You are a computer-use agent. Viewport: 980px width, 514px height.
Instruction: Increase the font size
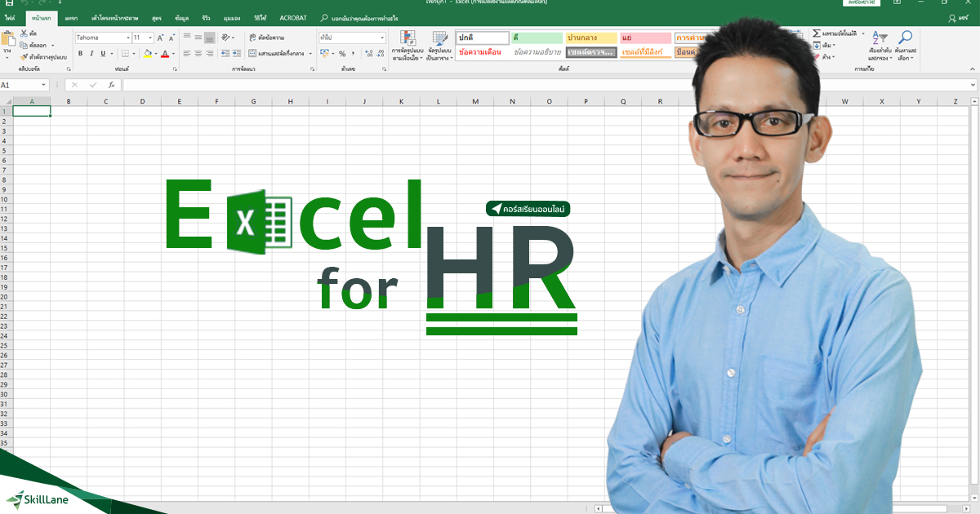tap(161, 37)
